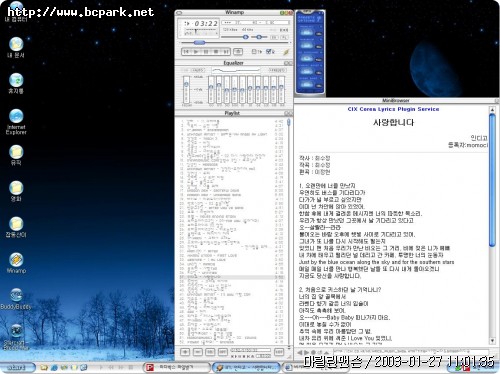
Task: Stop playback with Winamp's stop button
Action: 216,52
